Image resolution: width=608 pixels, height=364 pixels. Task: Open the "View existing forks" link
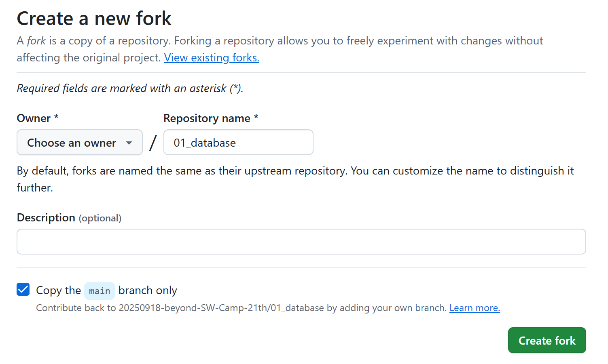pyautogui.click(x=212, y=58)
